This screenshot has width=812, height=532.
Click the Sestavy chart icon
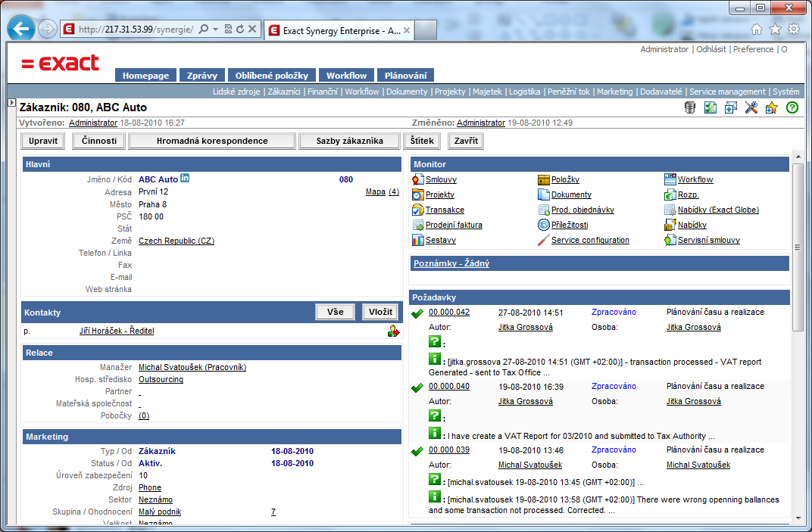418,240
